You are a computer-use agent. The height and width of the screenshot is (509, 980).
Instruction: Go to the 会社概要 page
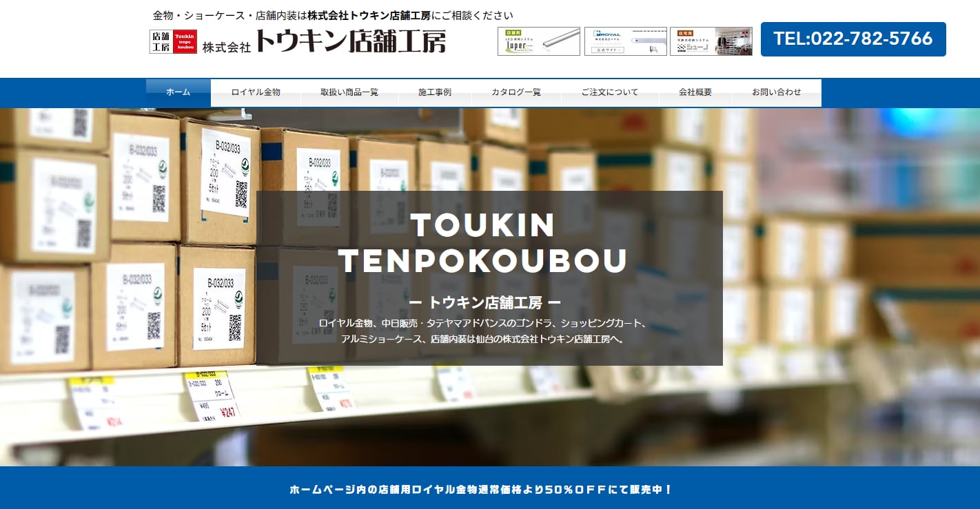[695, 92]
